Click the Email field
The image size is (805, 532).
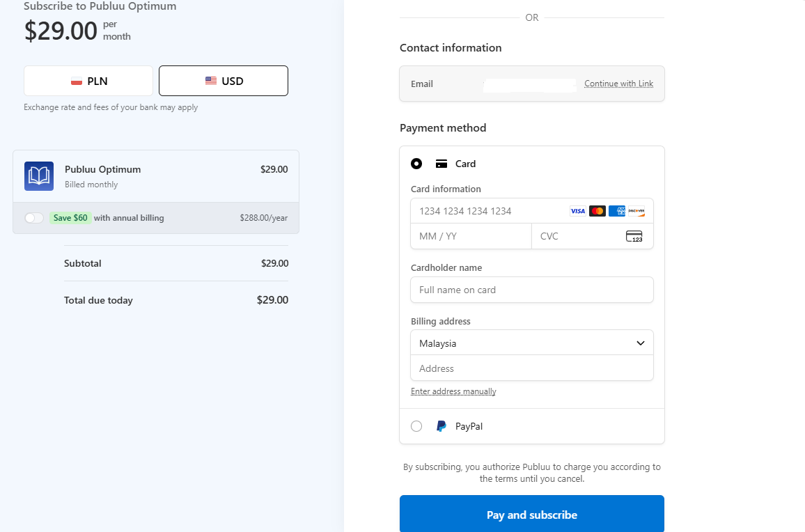click(x=532, y=84)
